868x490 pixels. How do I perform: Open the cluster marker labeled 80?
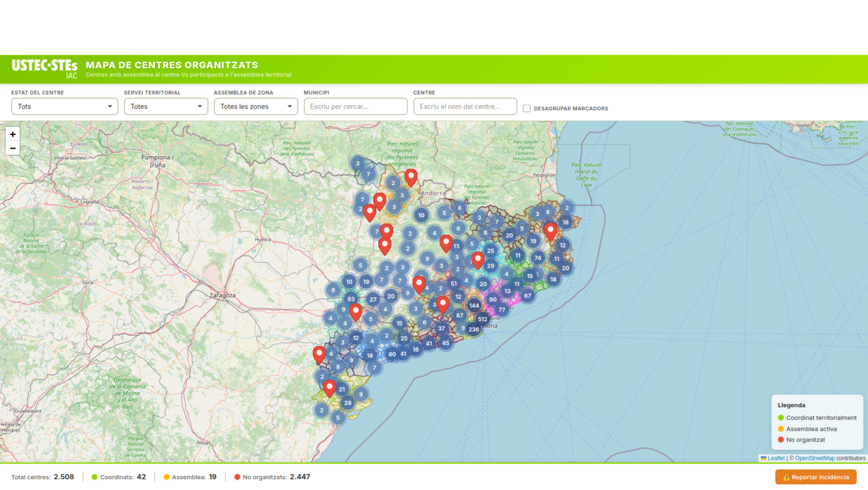click(392, 354)
